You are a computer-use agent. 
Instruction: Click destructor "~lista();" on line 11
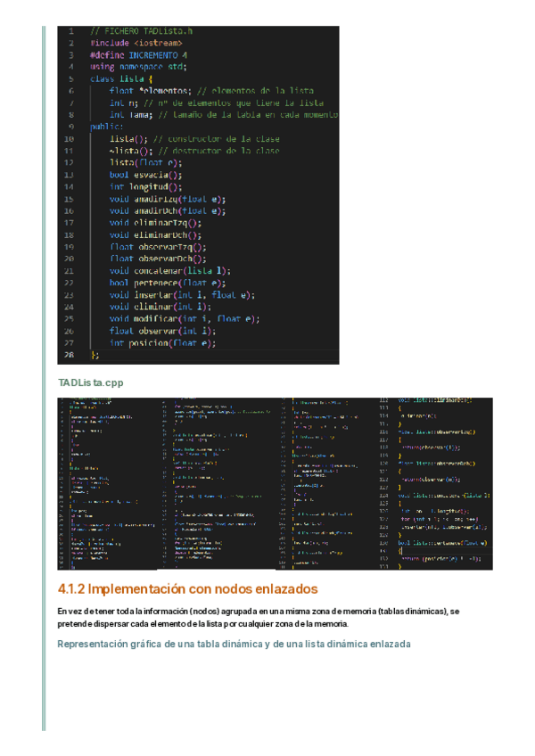click(x=131, y=151)
